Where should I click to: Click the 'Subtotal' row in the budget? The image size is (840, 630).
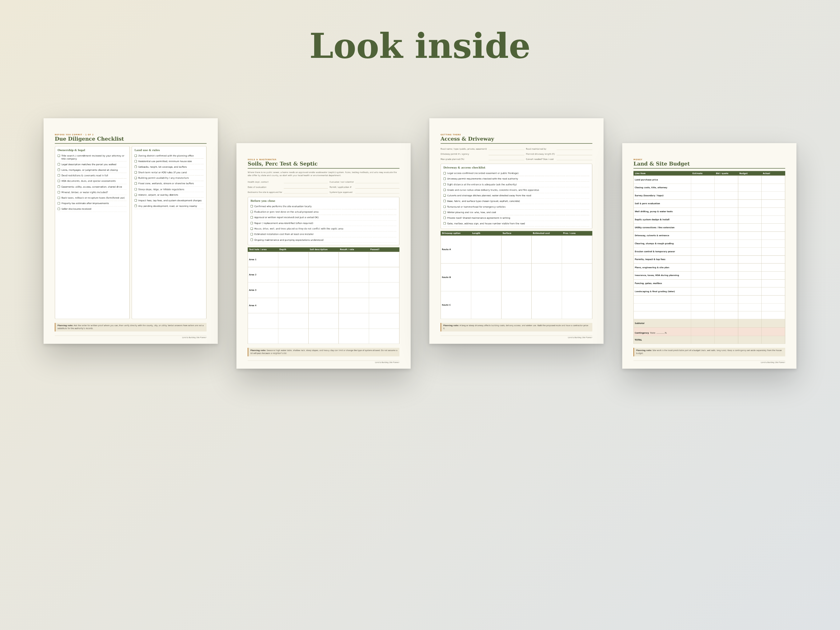point(709,324)
